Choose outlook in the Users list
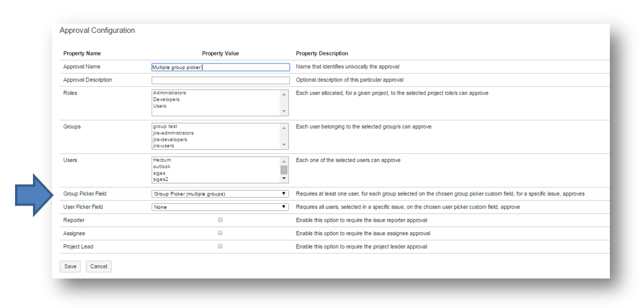 [x=161, y=167]
